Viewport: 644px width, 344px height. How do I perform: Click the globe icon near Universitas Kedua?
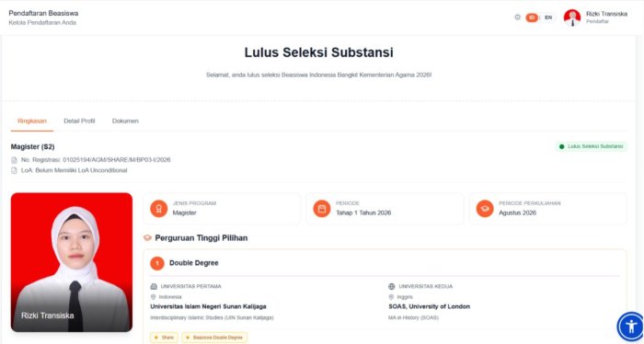[x=391, y=287]
